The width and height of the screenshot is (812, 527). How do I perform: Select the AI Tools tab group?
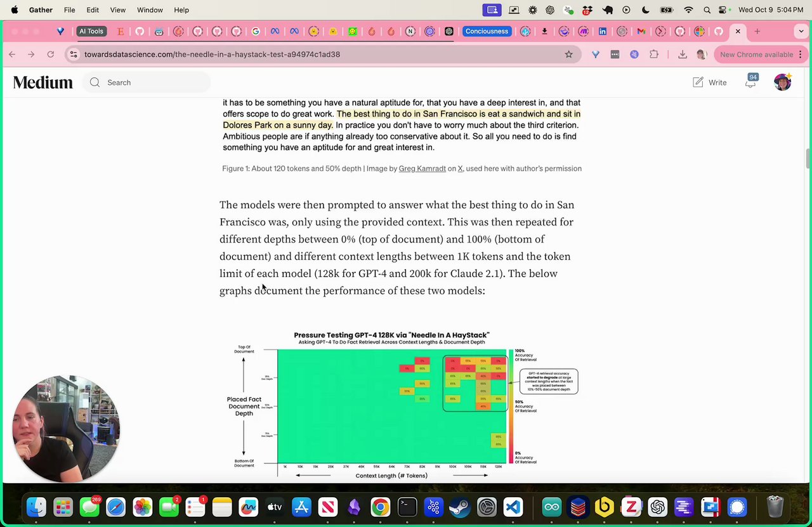(x=91, y=31)
